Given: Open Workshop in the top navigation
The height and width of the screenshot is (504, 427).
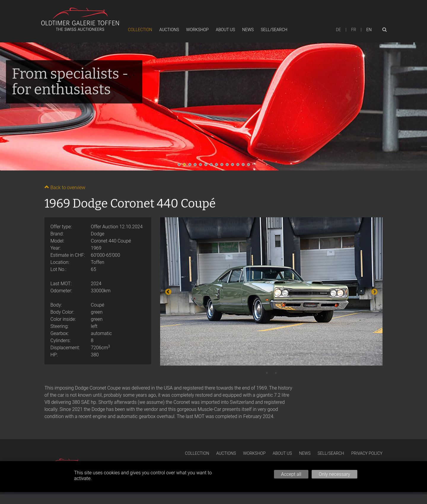Looking at the screenshot, I should (x=197, y=30).
